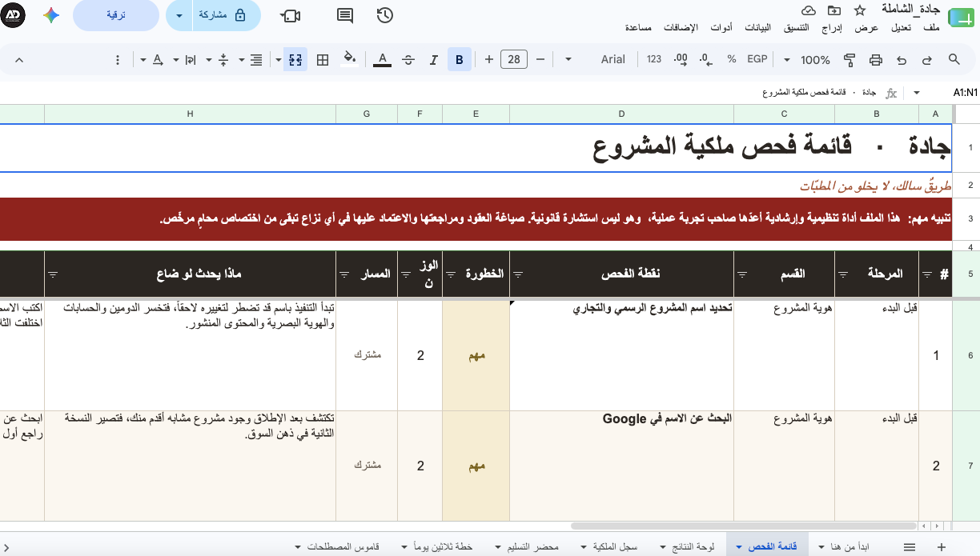Toggle italic formatting
This screenshot has height=556, width=980.
[434, 59]
